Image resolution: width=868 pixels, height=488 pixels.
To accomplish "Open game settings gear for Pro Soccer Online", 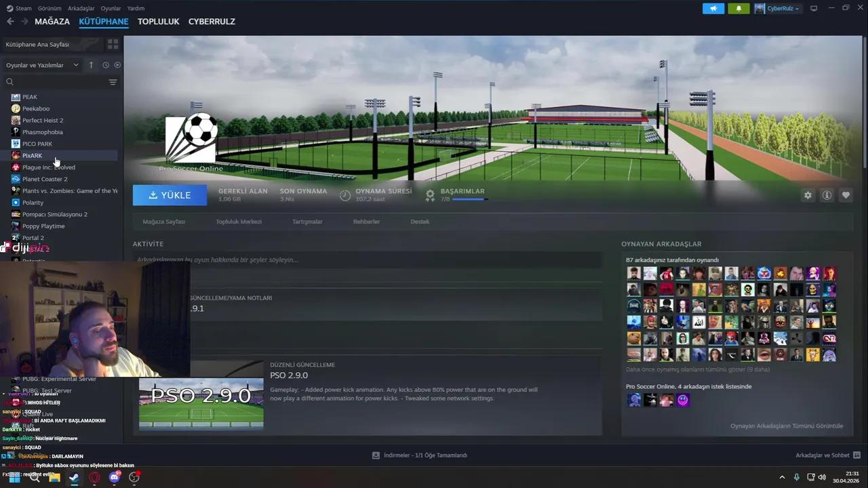I will [808, 195].
